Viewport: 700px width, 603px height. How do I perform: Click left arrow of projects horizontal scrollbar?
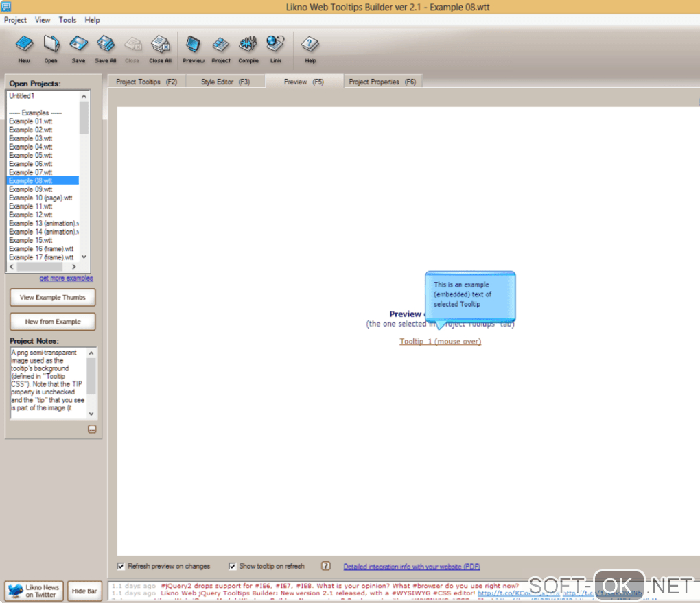(x=12, y=266)
